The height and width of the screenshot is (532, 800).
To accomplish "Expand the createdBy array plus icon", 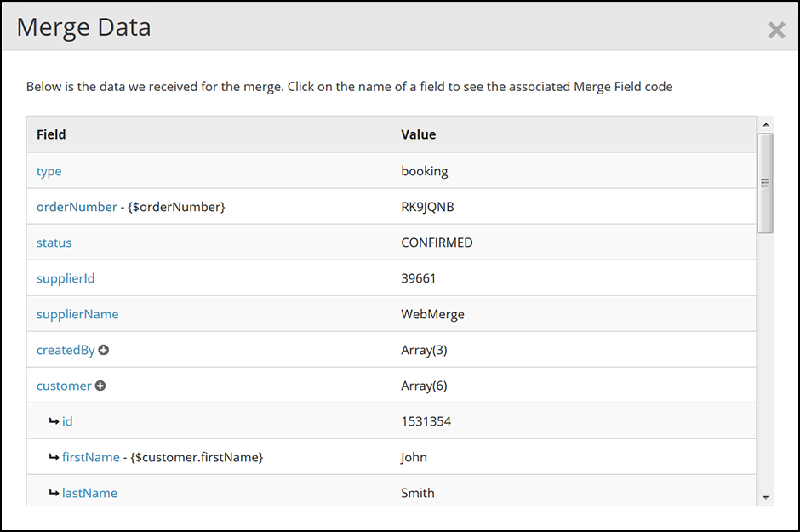I will coord(104,350).
